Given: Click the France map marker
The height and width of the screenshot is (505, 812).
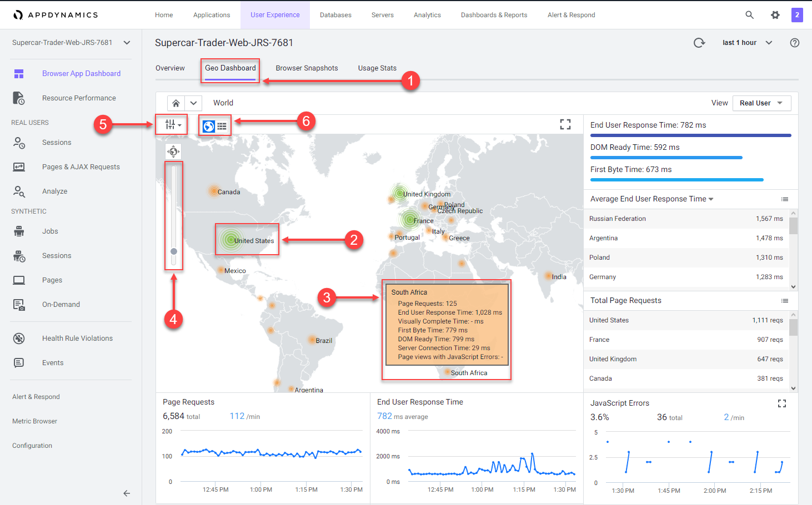Looking at the screenshot, I should click(410, 220).
